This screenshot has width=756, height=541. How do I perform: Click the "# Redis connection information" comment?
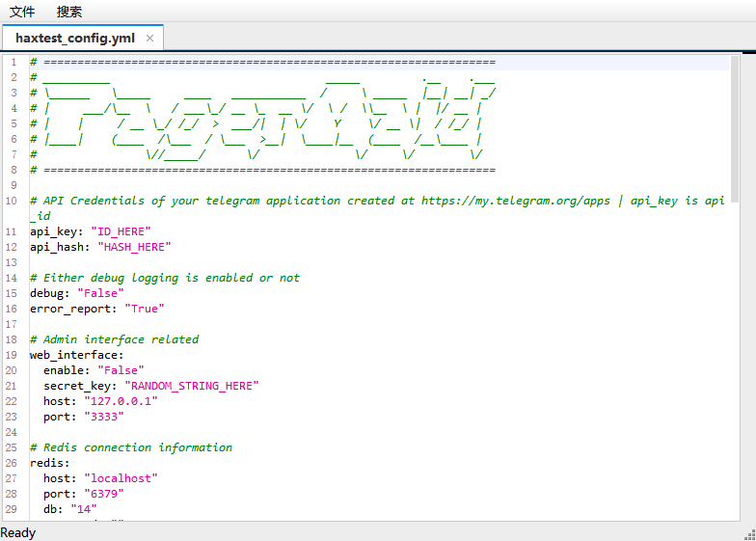[131, 447]
